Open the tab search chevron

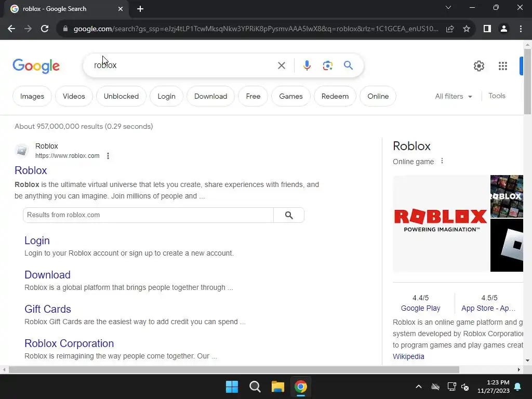tap(448, 7)
